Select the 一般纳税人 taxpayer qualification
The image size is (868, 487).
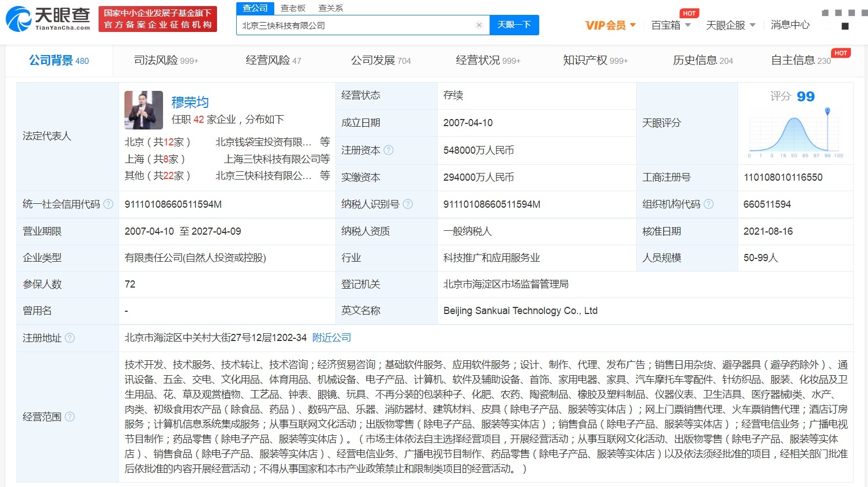pos(467,231)
